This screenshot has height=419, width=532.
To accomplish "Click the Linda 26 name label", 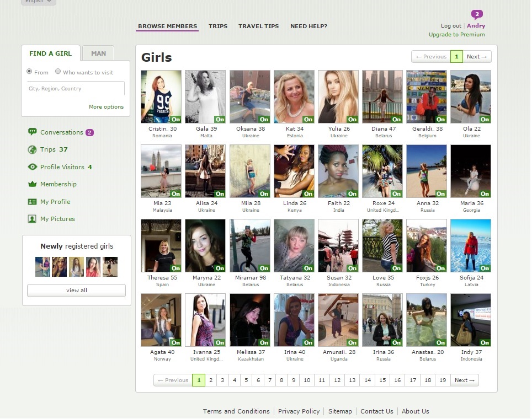I will point(295,203).
